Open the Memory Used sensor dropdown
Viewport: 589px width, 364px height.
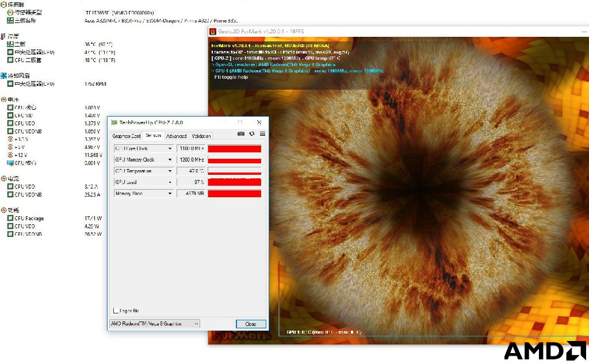pyautogui.click(x=170, y=193)
